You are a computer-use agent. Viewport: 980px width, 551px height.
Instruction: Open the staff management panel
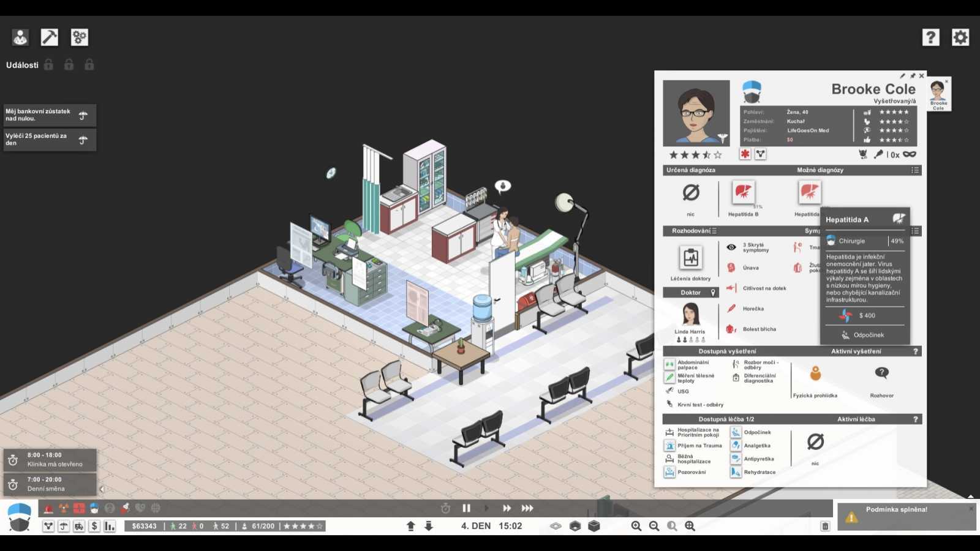click(20, 37)
